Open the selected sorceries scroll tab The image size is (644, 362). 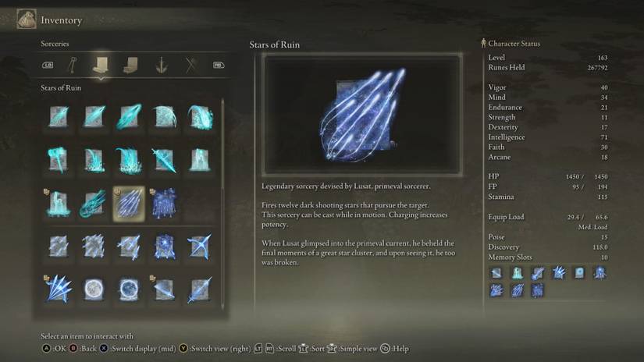pos(101,66)
